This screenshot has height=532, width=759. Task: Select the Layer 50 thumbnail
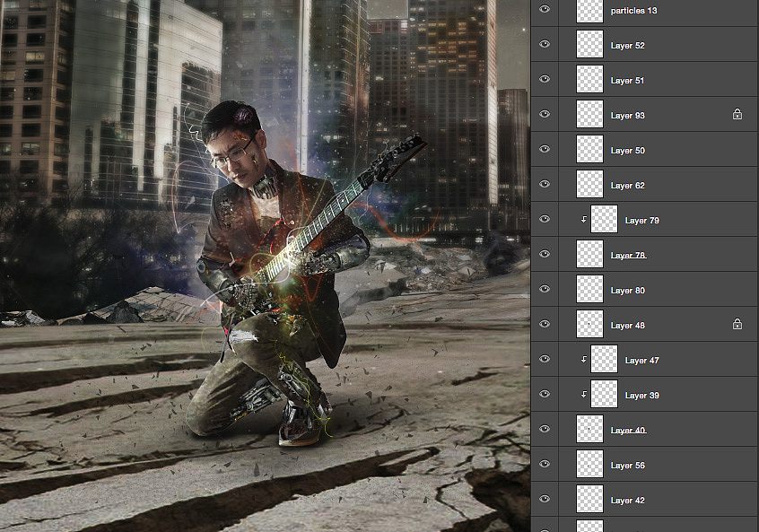click(589, 149)
